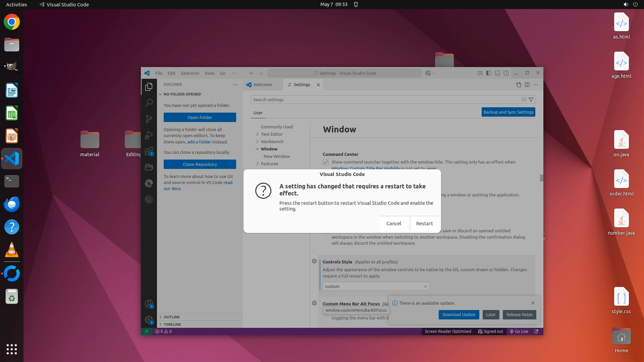
Task: Switch to the Welcome tab
Action: [x=262, y=85]
